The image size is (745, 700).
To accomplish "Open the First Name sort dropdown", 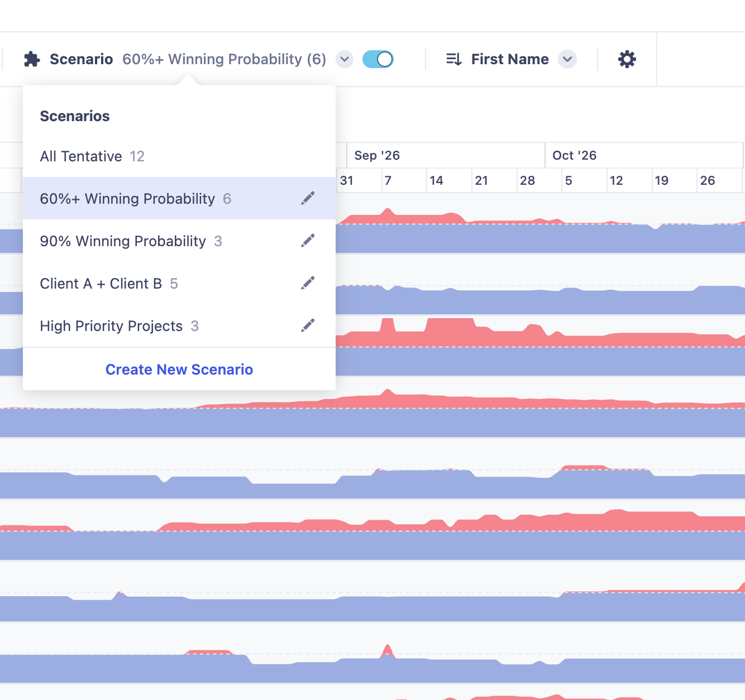I will pyautogui.click(x=567, y=59).
